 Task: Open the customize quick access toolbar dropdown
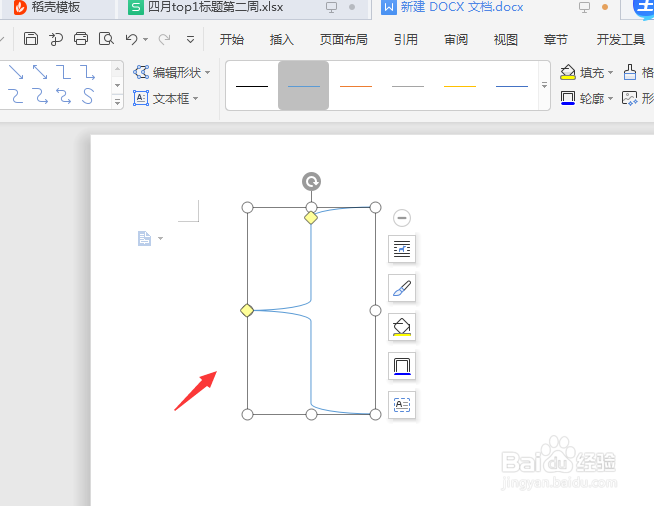[190, 40]
